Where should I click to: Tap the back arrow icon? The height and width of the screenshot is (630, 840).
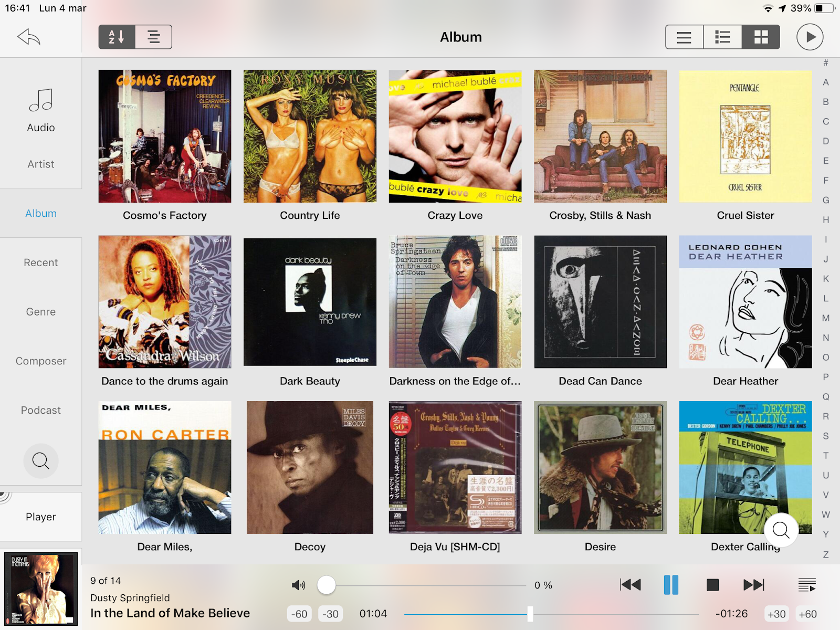(x=29, y=37)
